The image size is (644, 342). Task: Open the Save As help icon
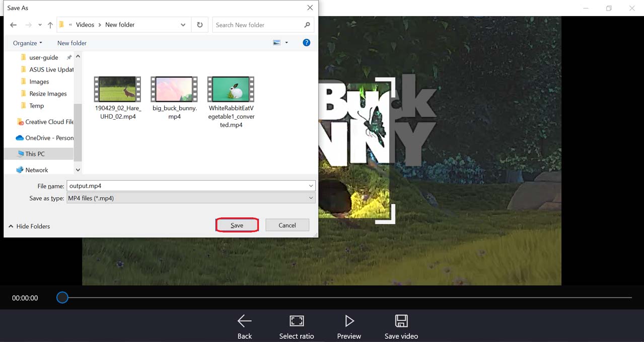point(306,43)
